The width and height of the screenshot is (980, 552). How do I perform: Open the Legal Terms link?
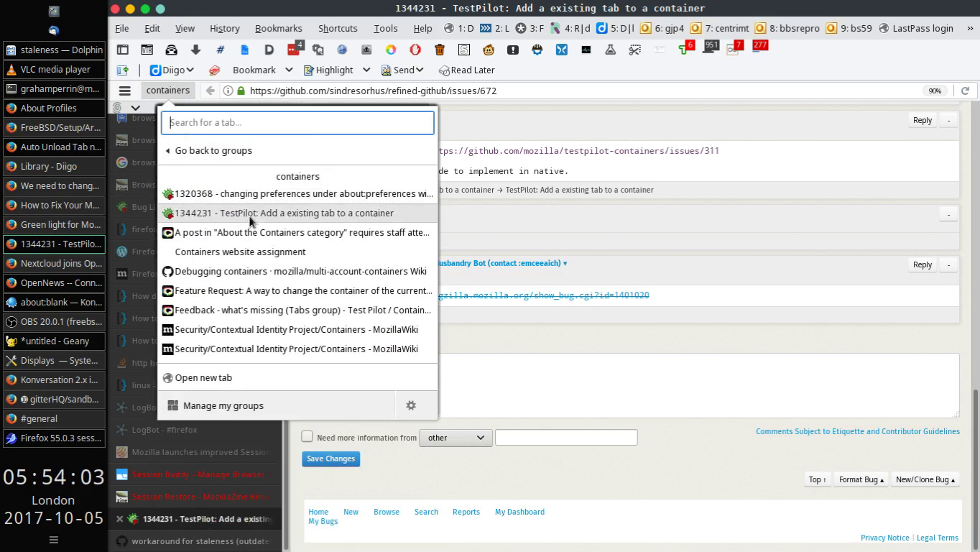click(938, 538)
